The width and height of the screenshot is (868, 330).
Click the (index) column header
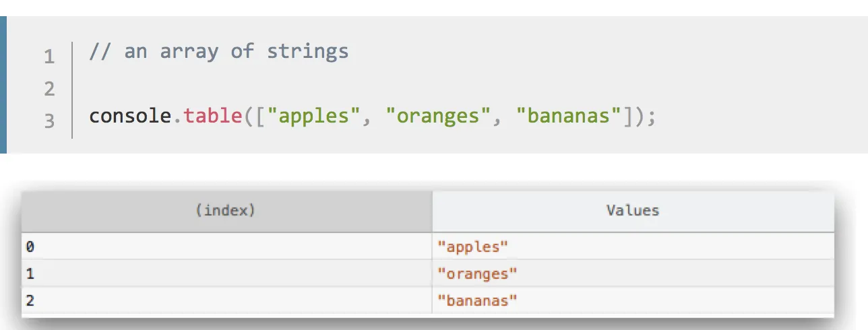[x=225, y=211]
